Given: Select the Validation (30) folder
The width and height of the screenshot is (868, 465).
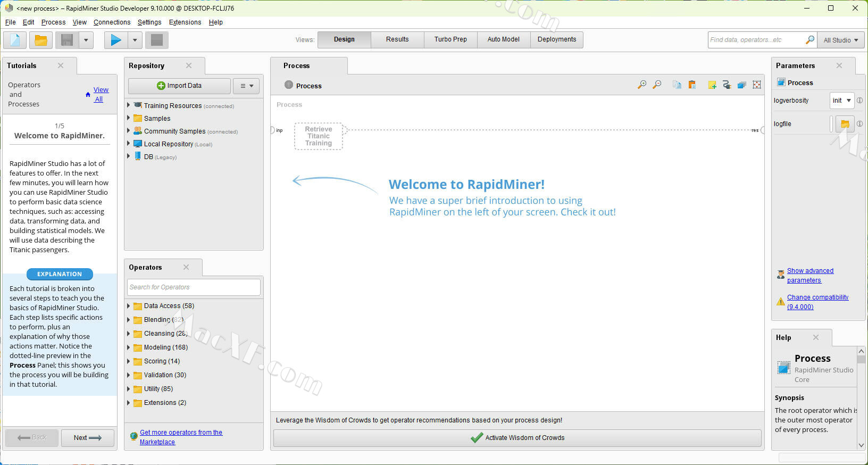Looking at the screenshot, I should (165, 375).
